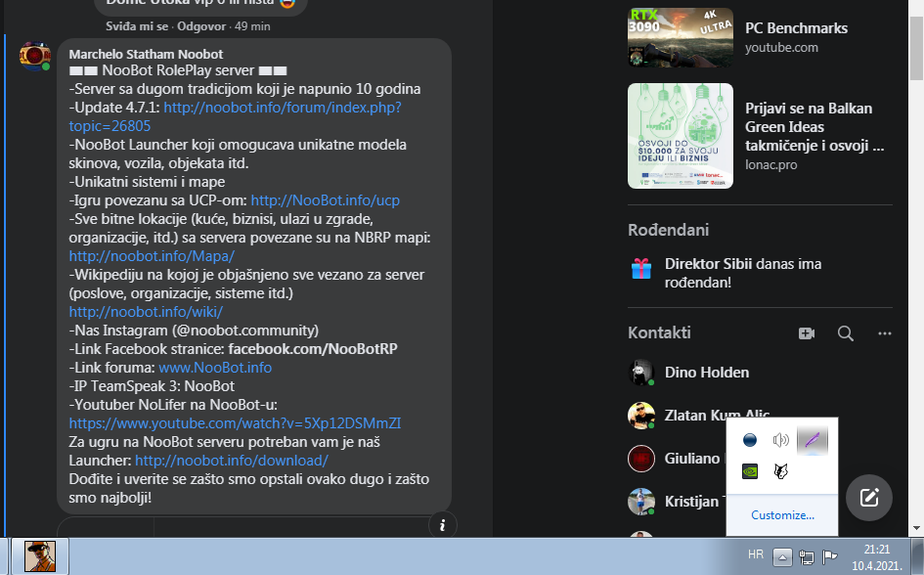Start a new video room in Kontakti
This screenshot has height=575, width=924.
click(x=807, y=333)
